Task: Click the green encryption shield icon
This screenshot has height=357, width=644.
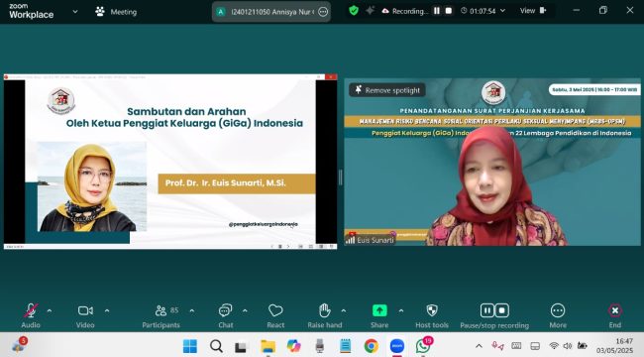Action: point(354,11)
